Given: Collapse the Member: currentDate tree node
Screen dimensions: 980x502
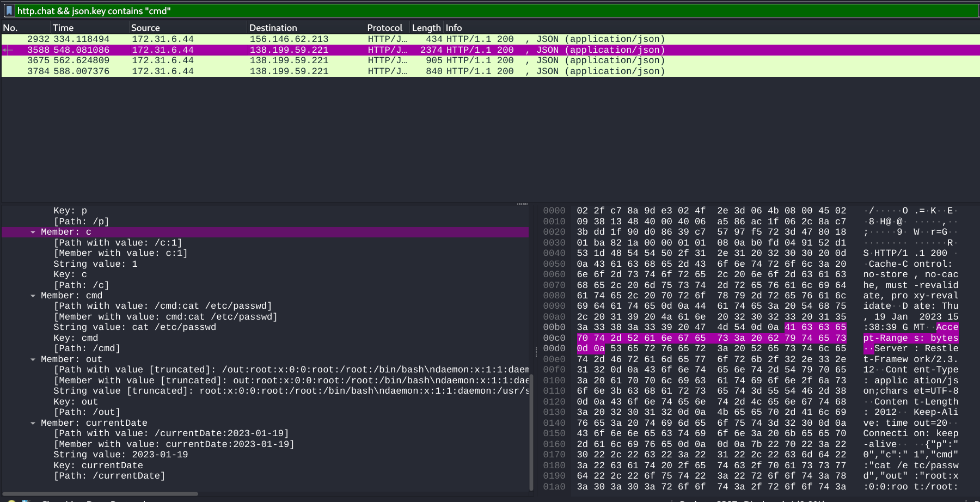Looking at the screenshot, I should pyautogui.click(x=33, y=424).
